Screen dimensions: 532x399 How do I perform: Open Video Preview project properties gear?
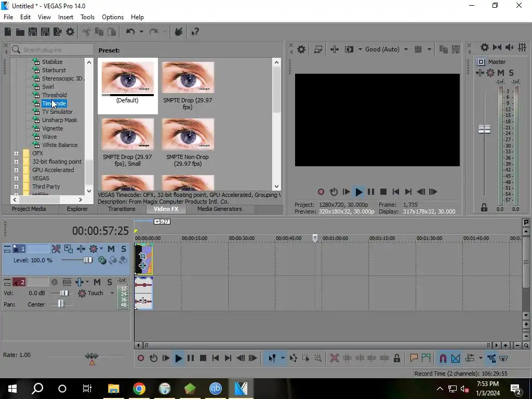301,49
